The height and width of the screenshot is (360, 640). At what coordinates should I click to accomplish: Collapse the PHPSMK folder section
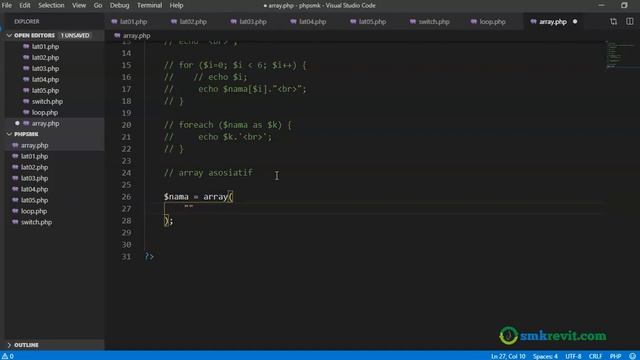(9, 134)
